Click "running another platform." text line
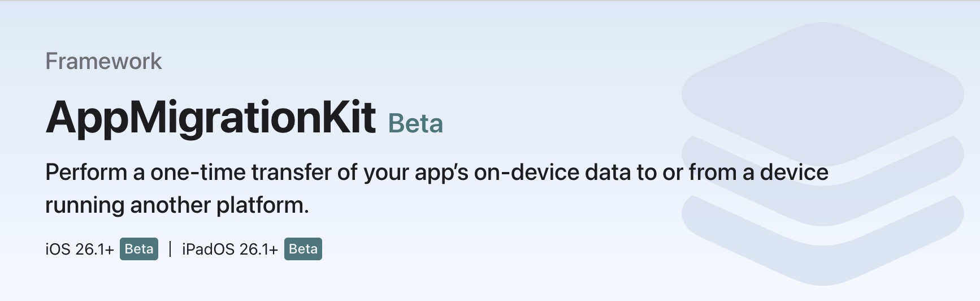This screenshot has width=980, height=301. click(177, 205)
